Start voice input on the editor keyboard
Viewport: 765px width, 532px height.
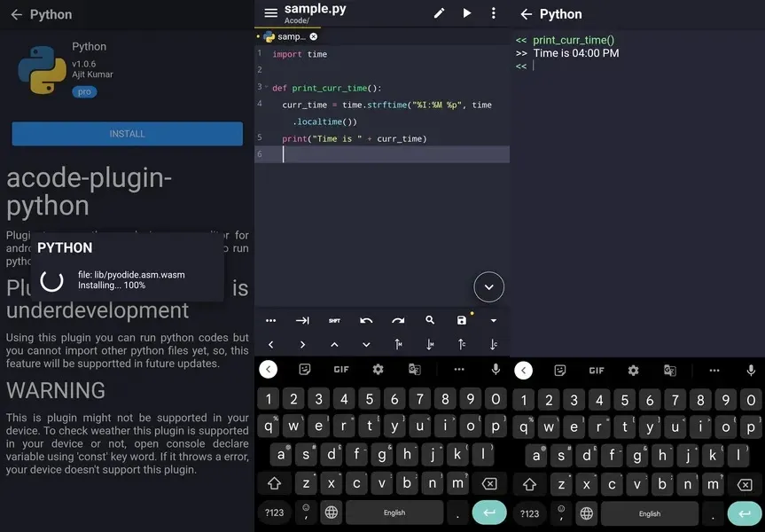496,370
